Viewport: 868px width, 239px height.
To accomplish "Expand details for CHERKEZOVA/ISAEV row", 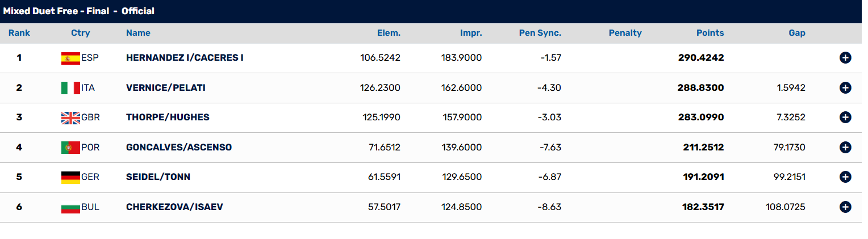I will coord(845,207).
